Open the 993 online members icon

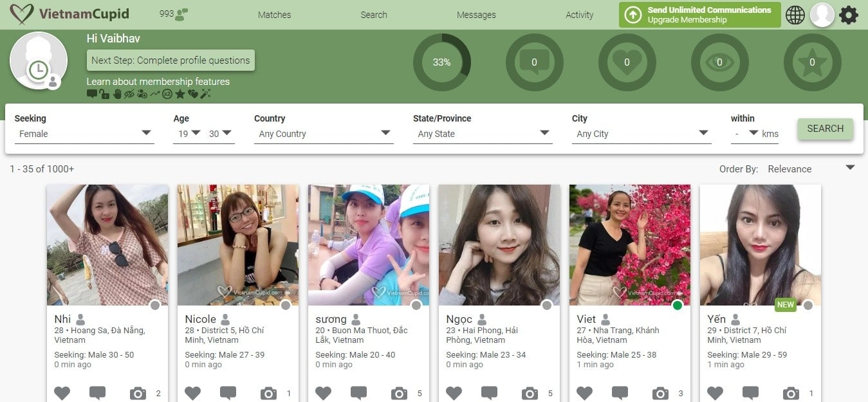point(182,14)
